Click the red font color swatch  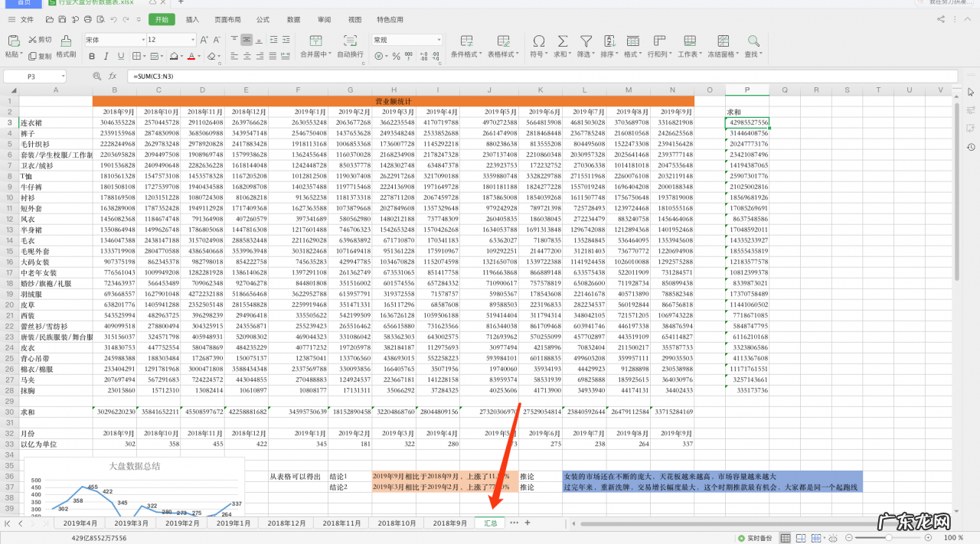[x=191, y=56]
